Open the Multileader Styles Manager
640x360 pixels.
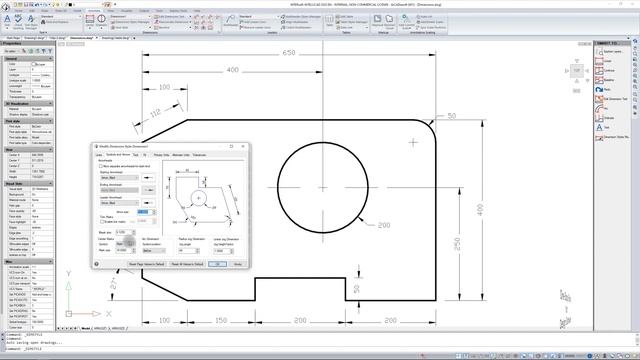click(x=301, y=17)
